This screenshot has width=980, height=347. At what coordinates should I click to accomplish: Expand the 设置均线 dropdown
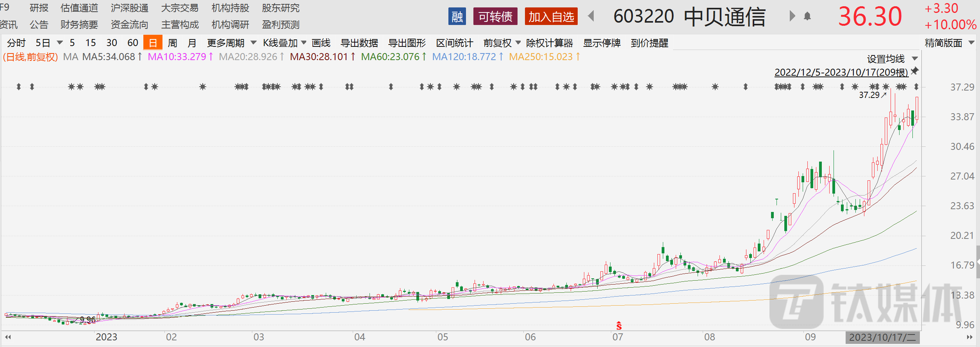pos(892,59)
